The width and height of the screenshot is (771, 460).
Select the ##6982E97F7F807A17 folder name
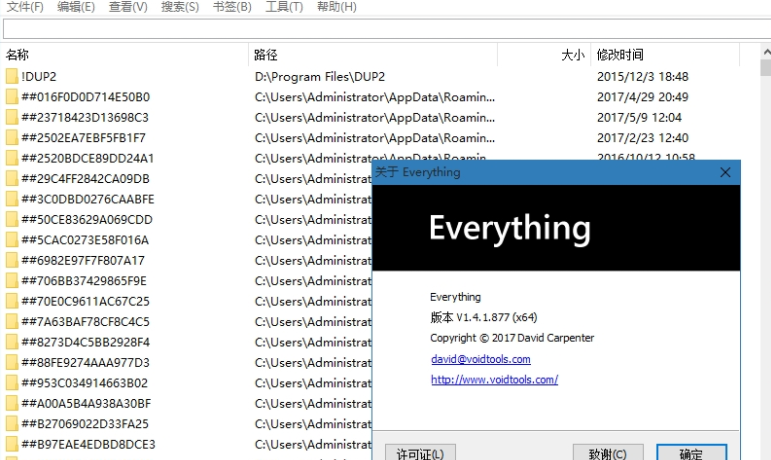pyautogui.click(x=83, y=260)
